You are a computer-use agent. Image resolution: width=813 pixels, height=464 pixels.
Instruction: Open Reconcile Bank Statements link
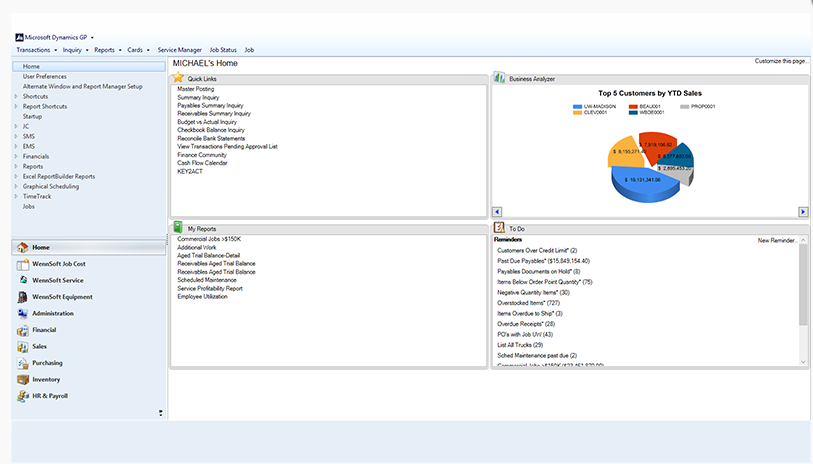tap(211, 138)
